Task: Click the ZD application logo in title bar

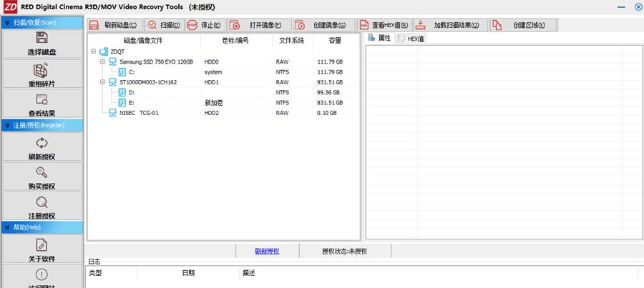Action: [10, 7]
